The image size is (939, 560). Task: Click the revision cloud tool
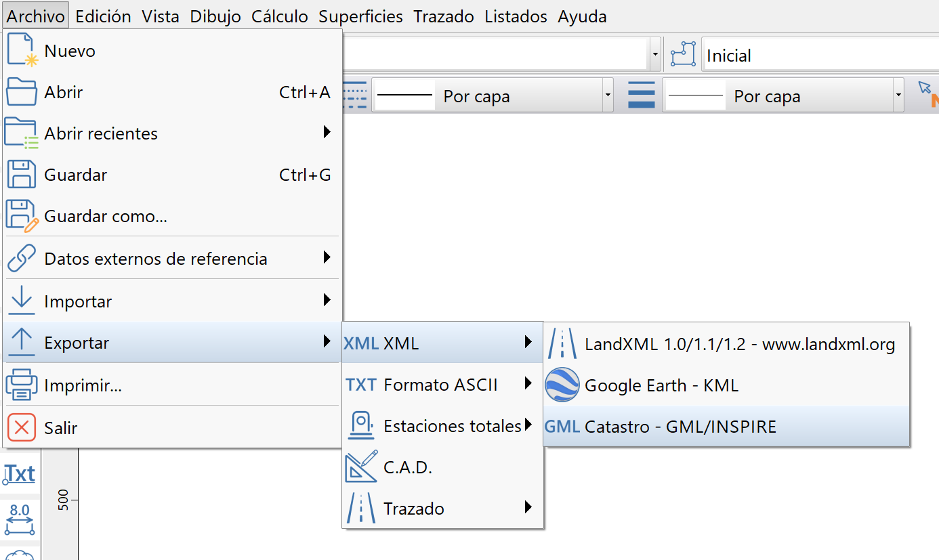(x=19, y=554)
